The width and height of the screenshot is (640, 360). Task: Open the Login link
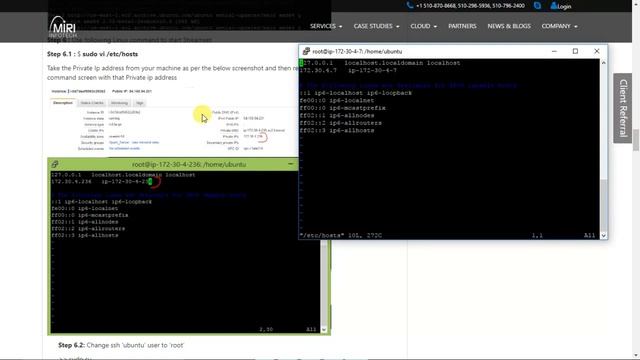[560, 6]
